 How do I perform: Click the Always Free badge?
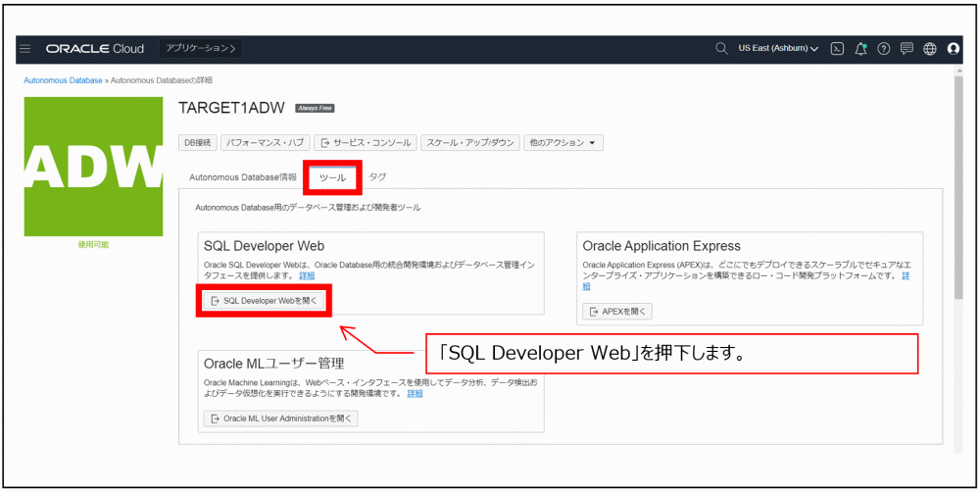tap(315, 108)
